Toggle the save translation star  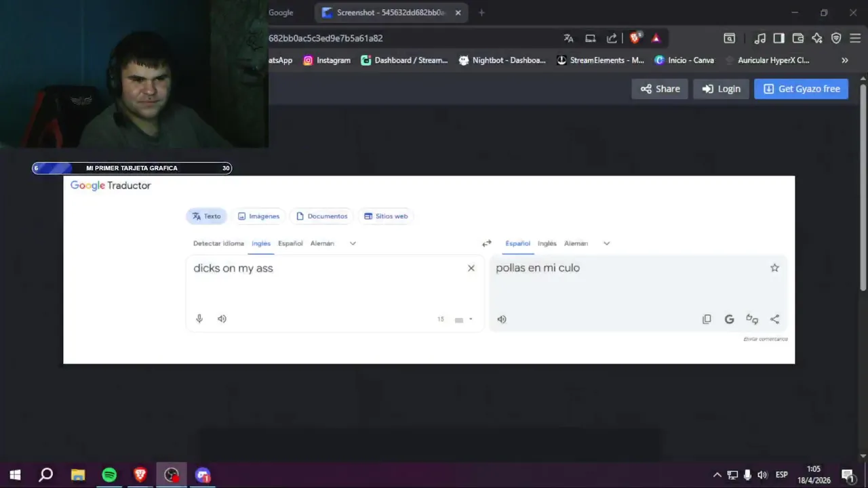(774, 268)
